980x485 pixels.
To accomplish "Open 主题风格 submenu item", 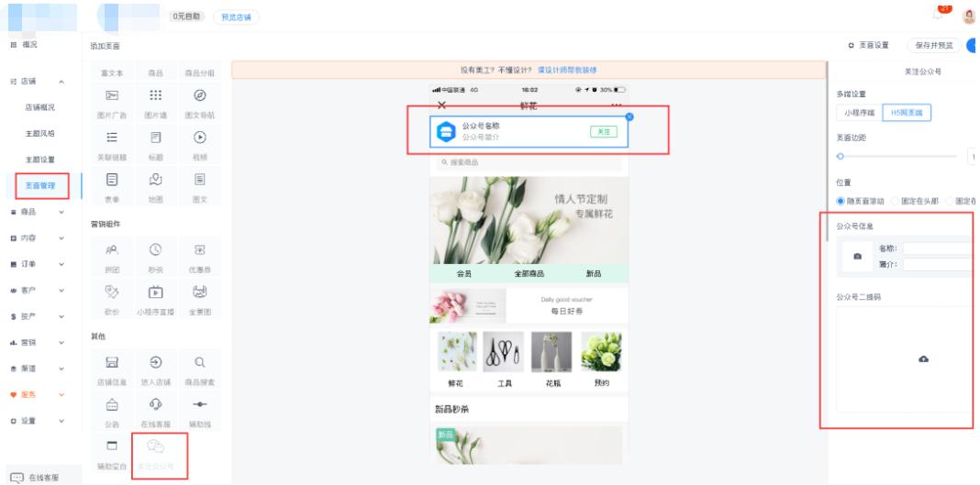I will click(40, 134).
